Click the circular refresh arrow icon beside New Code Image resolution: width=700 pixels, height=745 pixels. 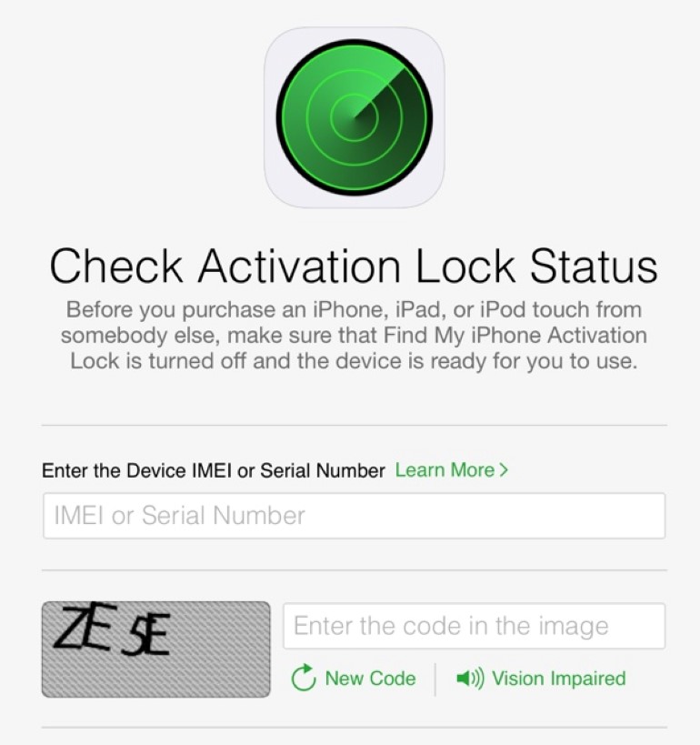click(x=304, y=678)
